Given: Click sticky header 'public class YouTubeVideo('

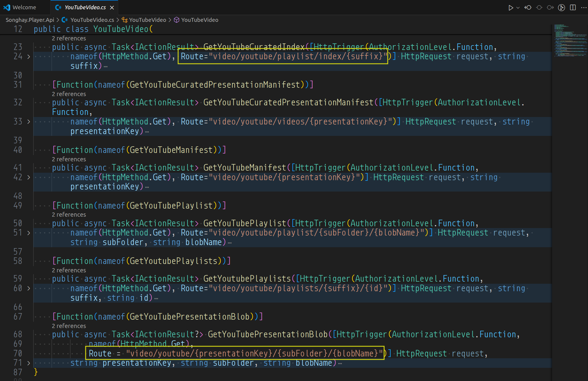Looking at the screenshot, I should (93, 29).
